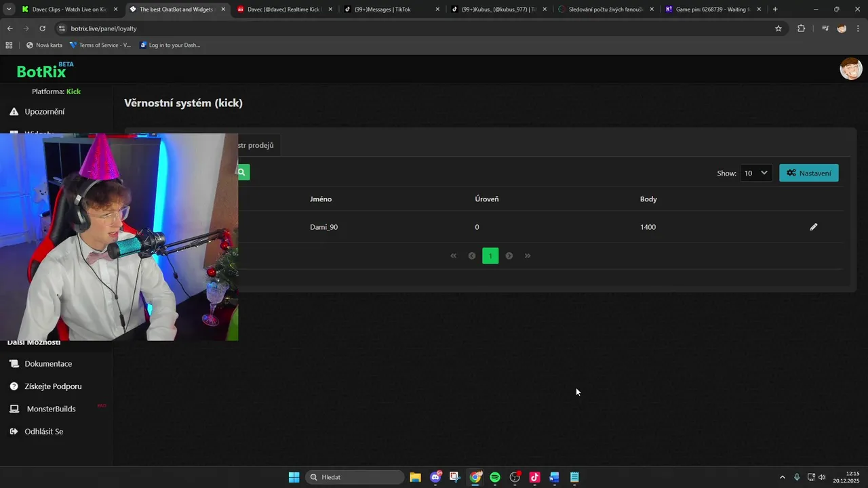Open Terms of Service bookmark
Viewport: 868px width, 488px height.
[100, 45]
